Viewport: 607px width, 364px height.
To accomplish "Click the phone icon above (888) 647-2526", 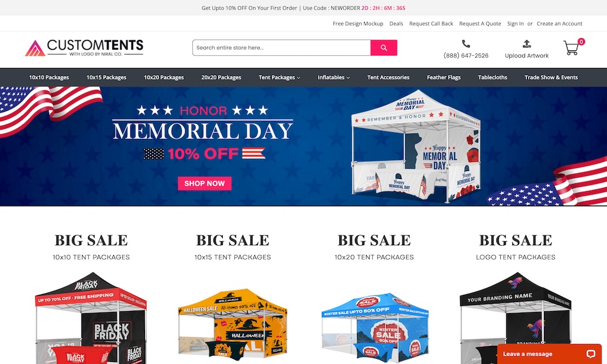I will tap(466, 44).
